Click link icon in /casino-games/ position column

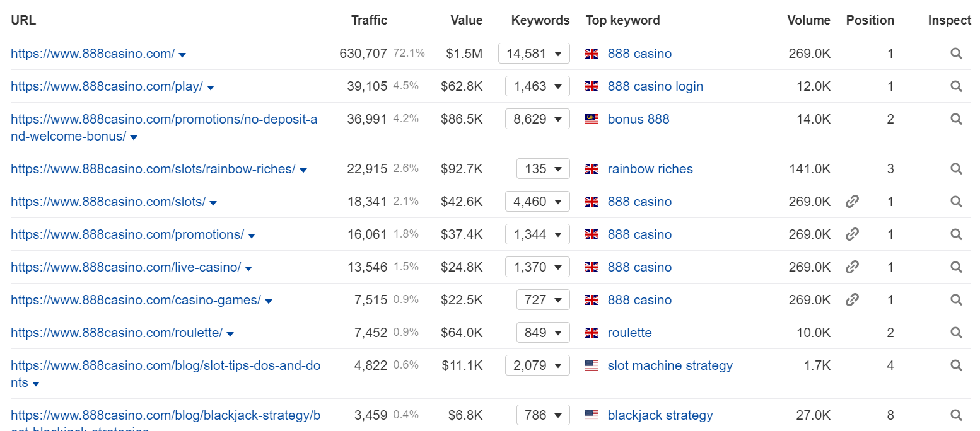tap(852, 300)
